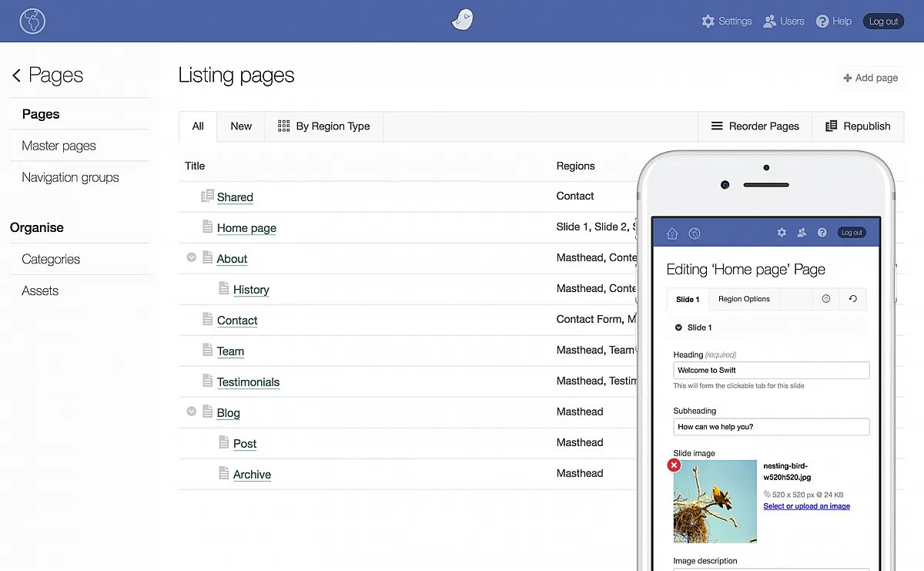
Task: Click the Team row document icon
Action: click(207, 350)
